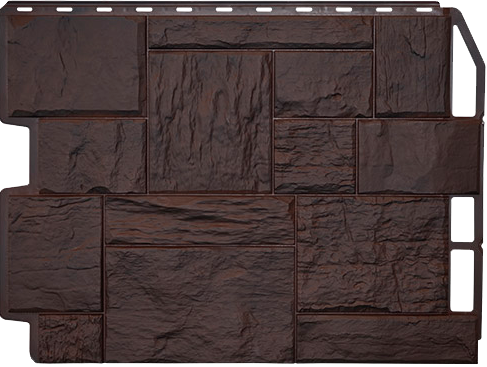This screenshot has width=487, height=367.
Task: Click the large stone at lower-left edge
Action: pyautogui.click(x=54, y=254)
